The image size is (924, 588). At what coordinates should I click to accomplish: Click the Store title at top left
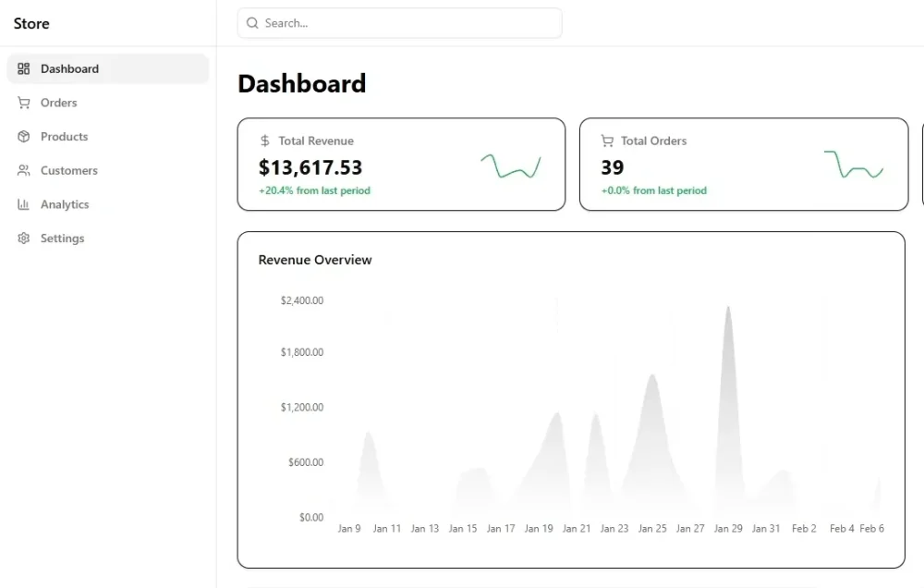[x=30, y=23]
